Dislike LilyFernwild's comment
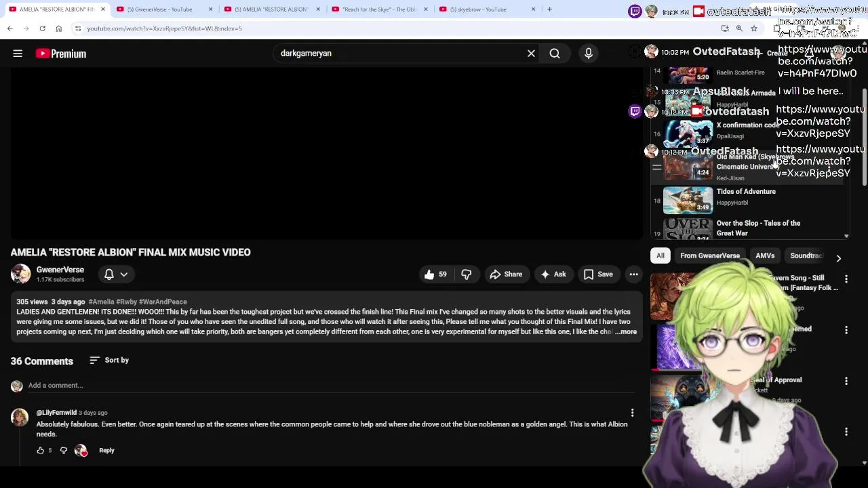 (x=64, y=450)
